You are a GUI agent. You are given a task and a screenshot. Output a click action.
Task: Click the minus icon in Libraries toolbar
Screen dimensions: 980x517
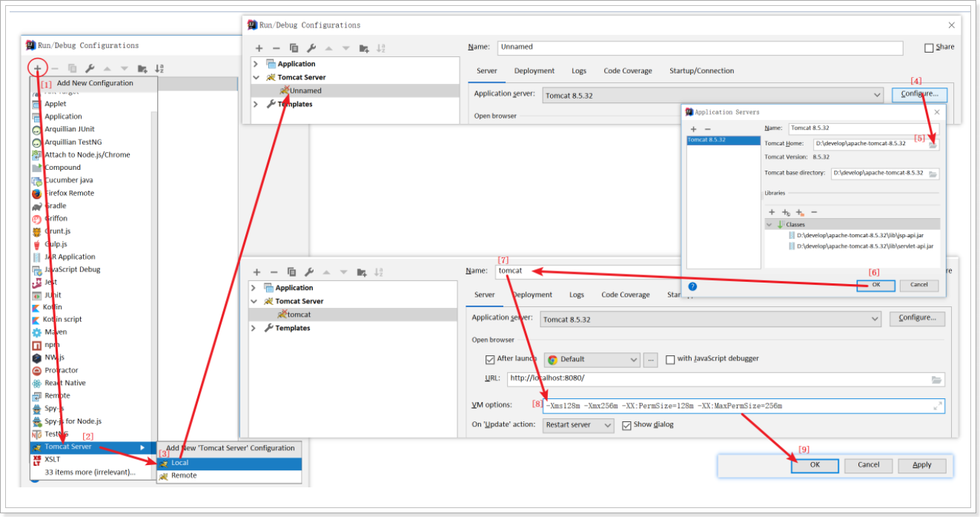814,212
